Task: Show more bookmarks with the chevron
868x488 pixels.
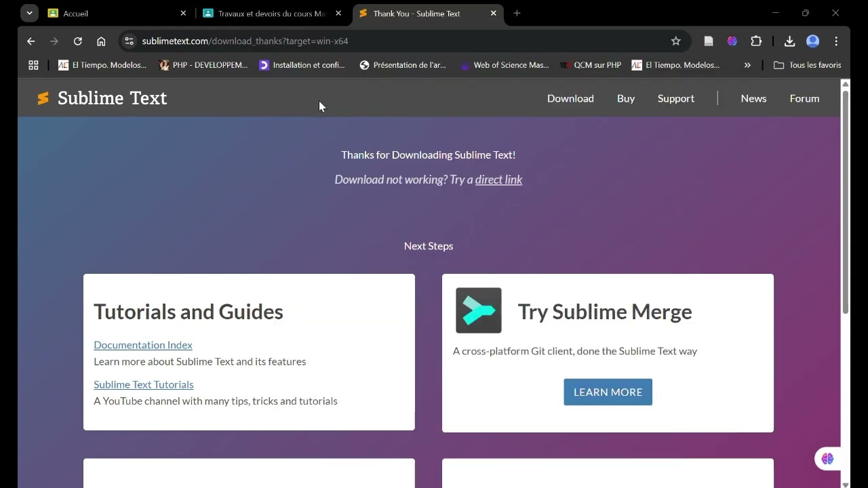Action: point(747,65)
